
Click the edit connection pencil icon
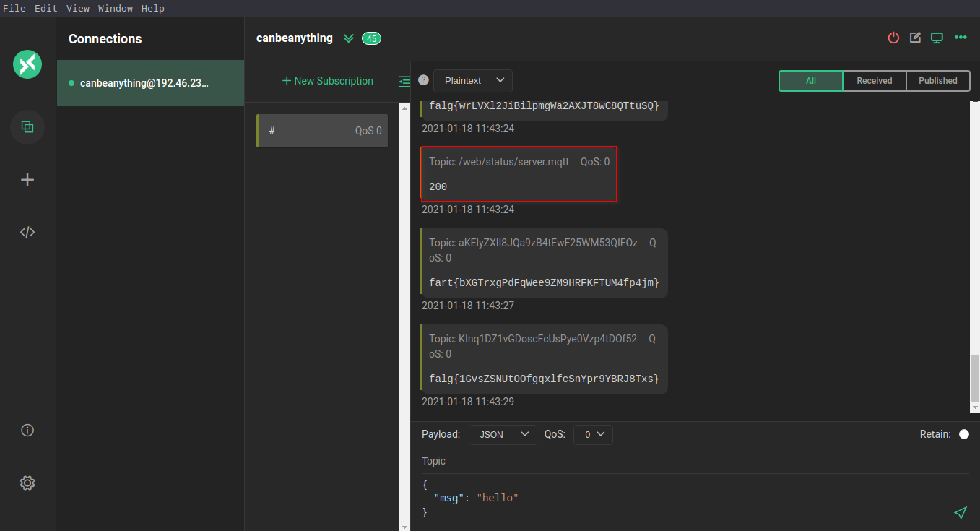pos(915,38)
